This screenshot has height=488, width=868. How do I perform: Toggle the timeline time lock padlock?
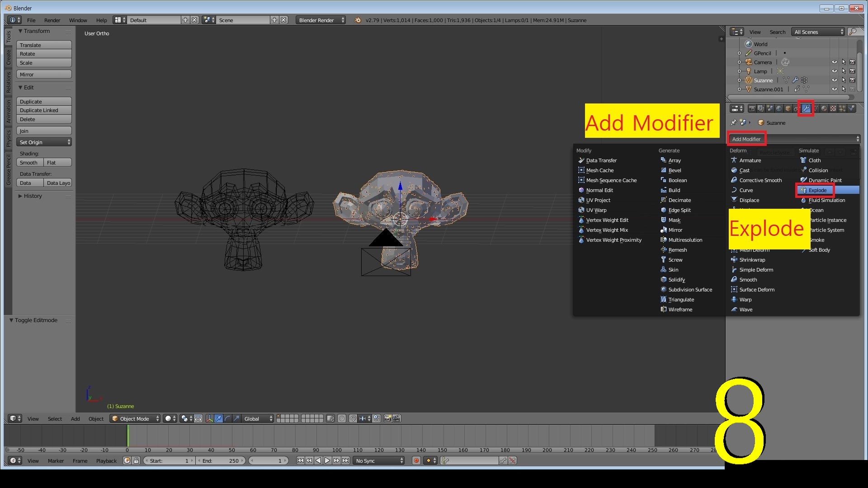(x=136, y=460)
